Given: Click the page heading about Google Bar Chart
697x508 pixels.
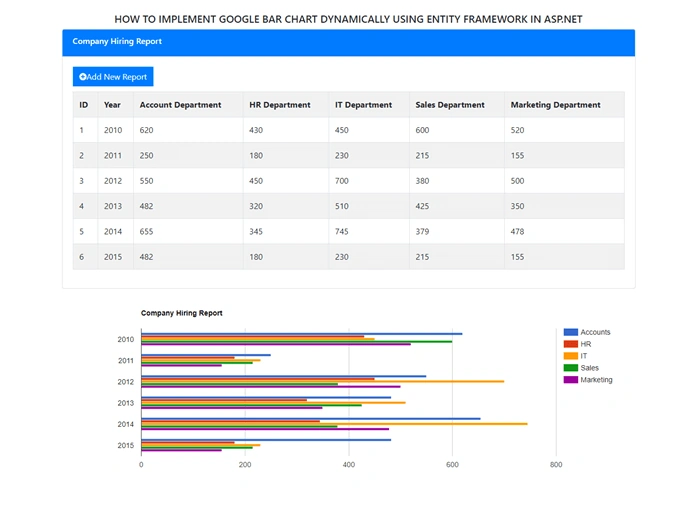Looking at the screenshot, I should tap(348, 19).
